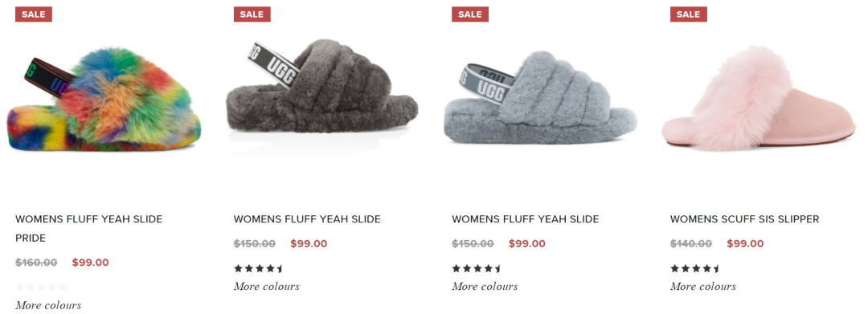
Task: Open Womens Scuff Sis Slipper title link
Action: click(x=744, y=219)
